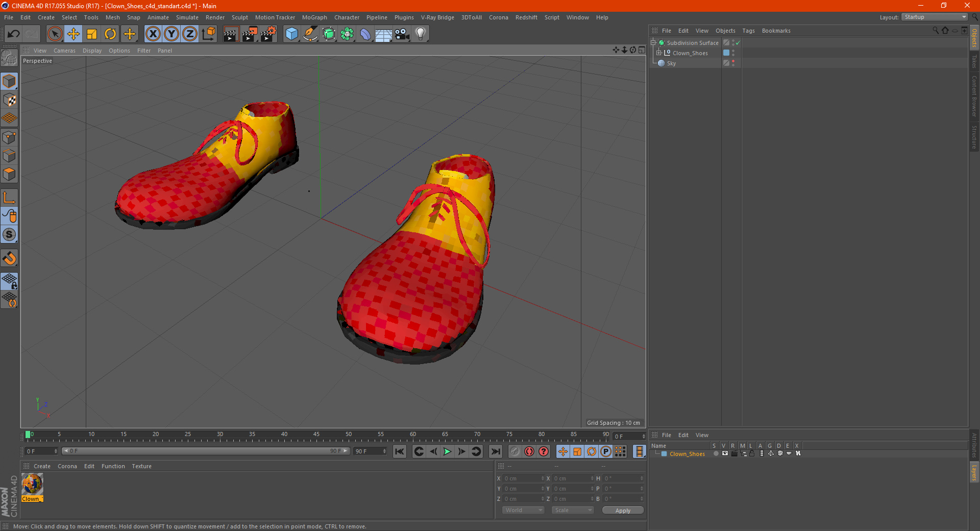Screen dimensions: 980x531
Task: Open the Objects side tab
Action: (974, 38)
